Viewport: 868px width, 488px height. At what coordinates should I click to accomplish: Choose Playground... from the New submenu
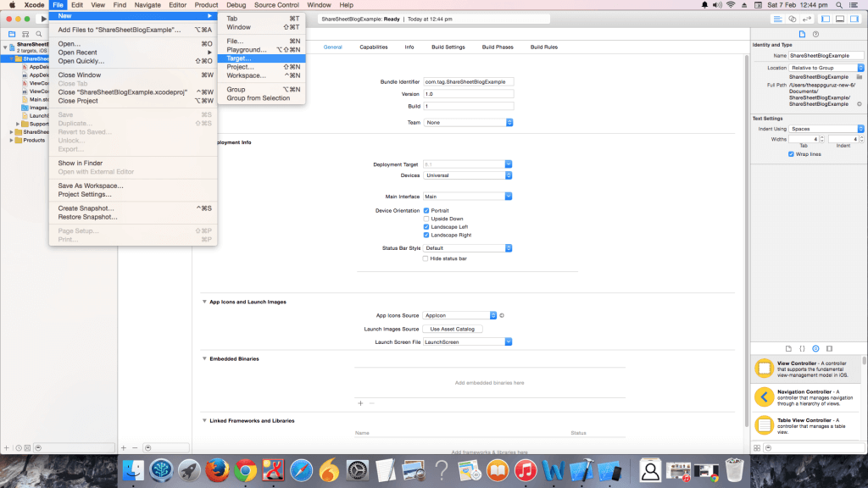click(261, 50)
